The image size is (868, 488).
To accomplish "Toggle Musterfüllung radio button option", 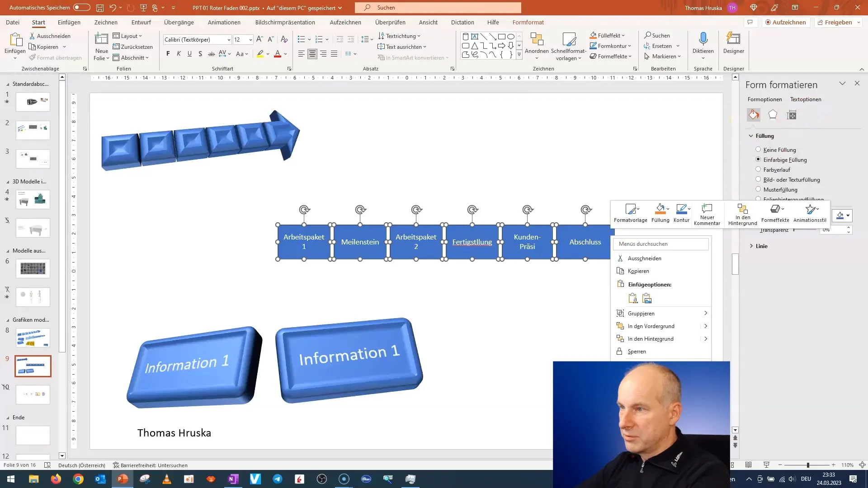I will coord(758,189).
